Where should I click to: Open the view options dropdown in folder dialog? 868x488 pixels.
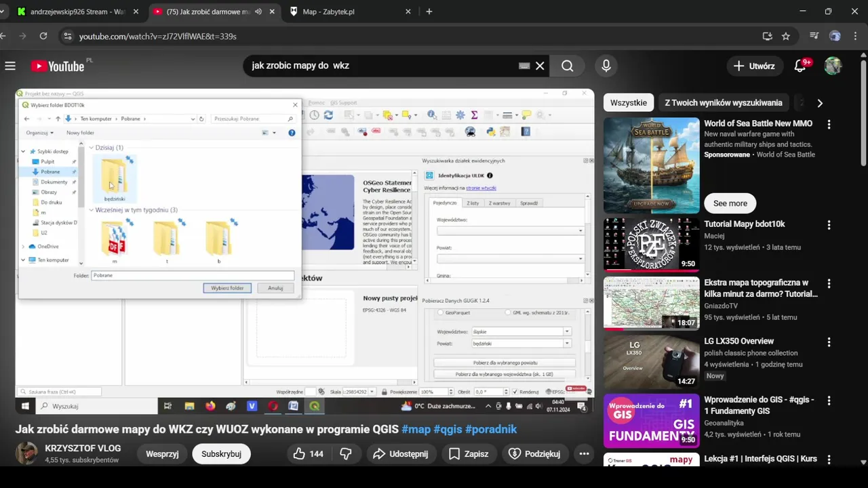pos(274,133)
